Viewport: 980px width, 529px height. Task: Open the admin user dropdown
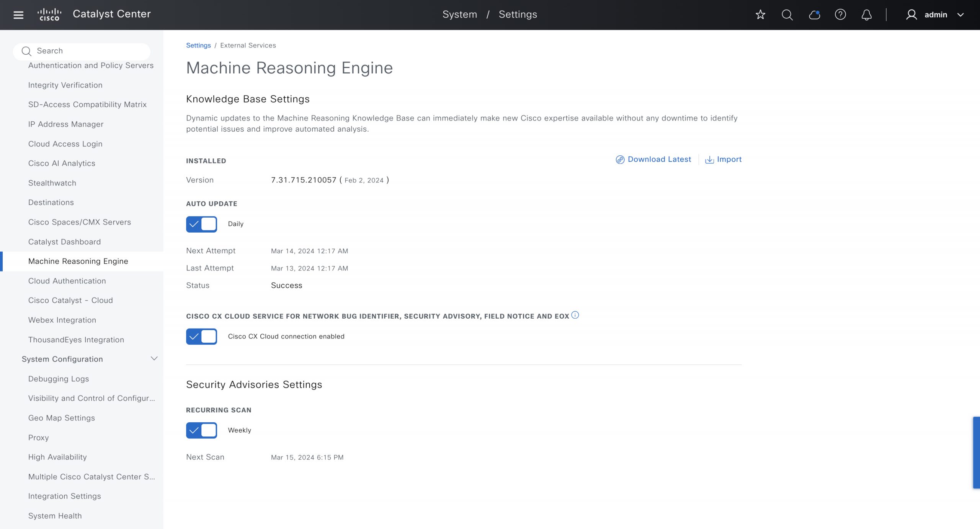click(x=935, y=15)
